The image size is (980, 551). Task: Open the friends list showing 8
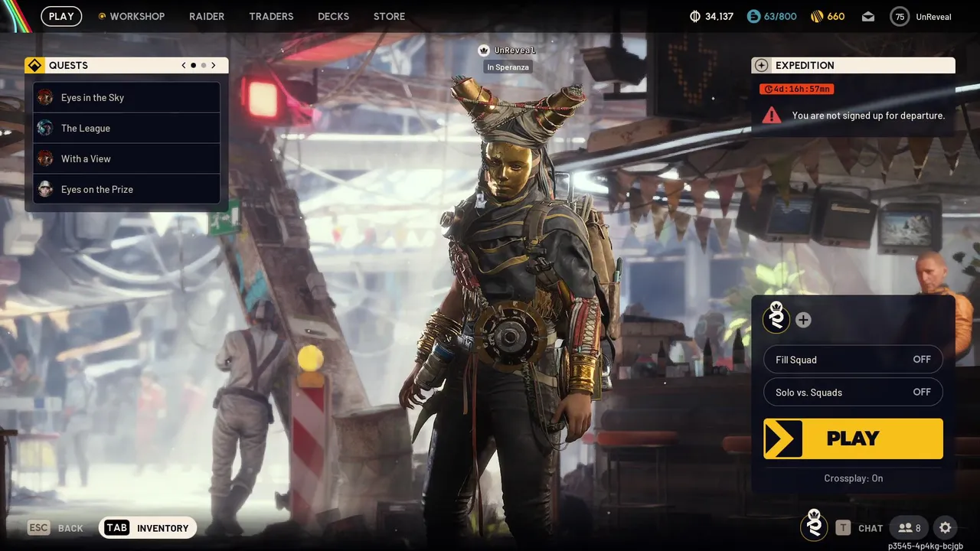910,527
